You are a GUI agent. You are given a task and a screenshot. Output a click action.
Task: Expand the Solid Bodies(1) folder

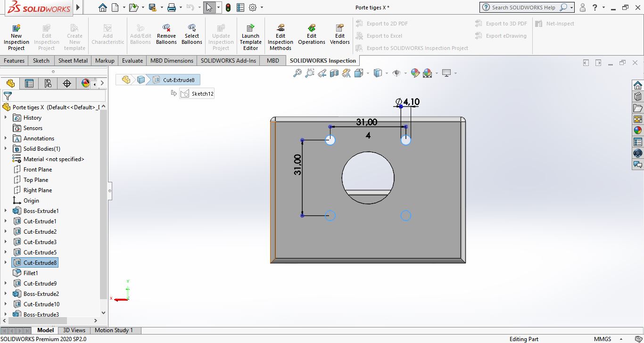coord(6,149)
